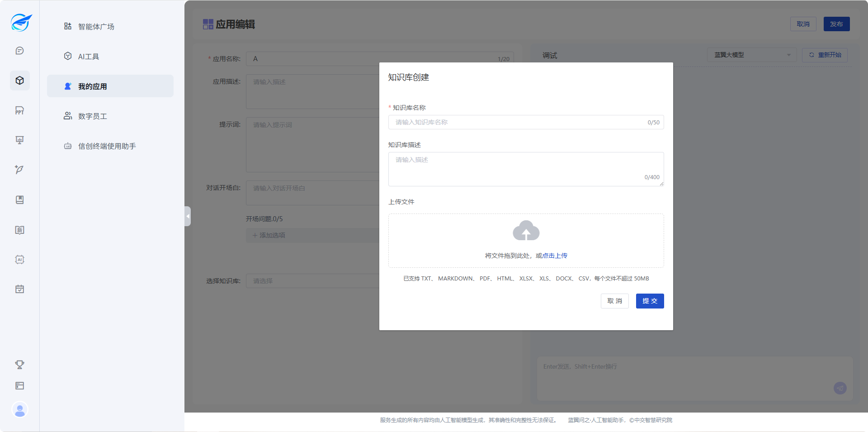Click the 发布 publish button

(x=836, y=24)
